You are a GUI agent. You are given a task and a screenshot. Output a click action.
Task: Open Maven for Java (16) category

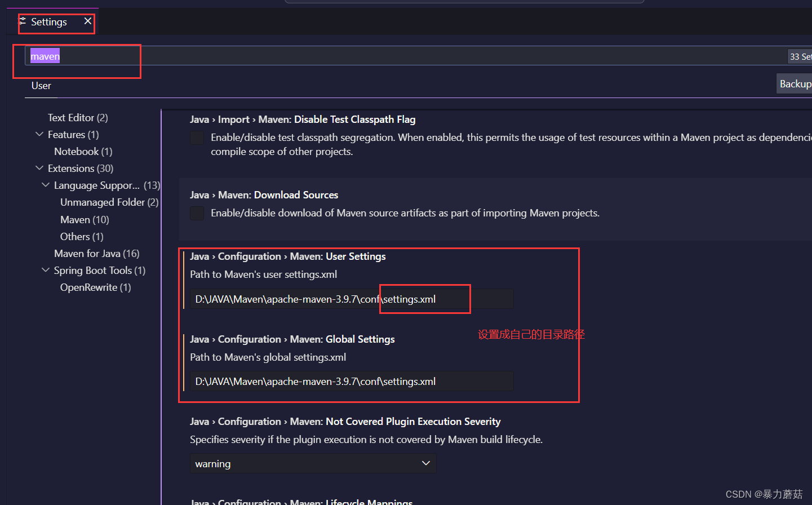97,254
